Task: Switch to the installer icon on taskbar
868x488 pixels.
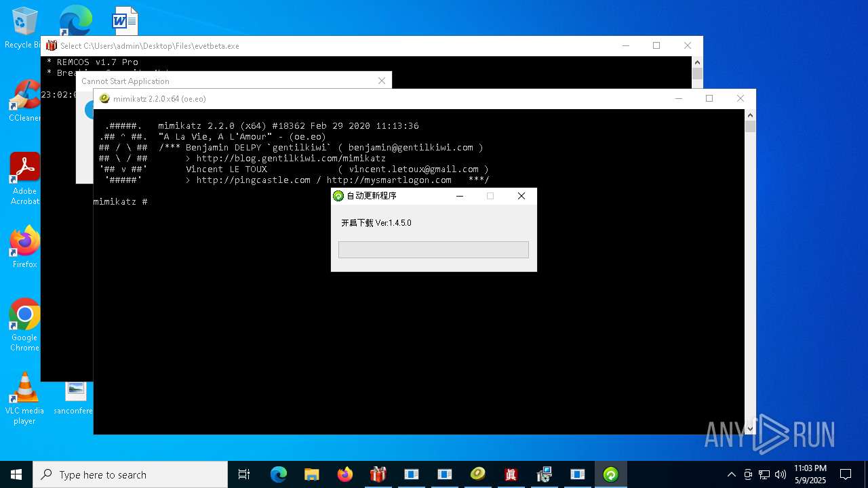Action: click(544, 474)
